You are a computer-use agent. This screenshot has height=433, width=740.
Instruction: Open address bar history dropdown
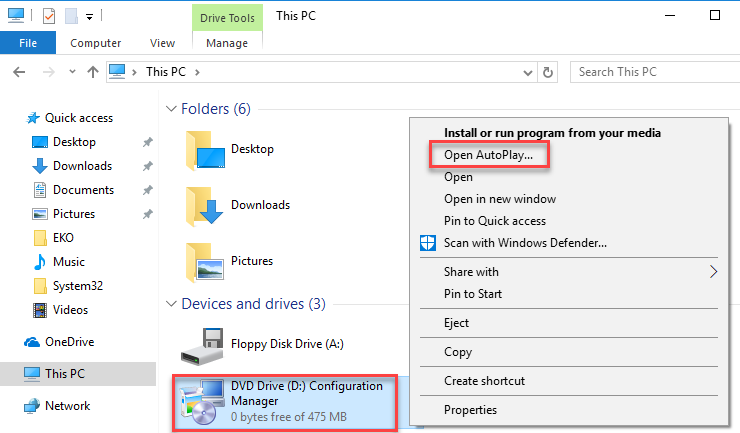[528, 73]
